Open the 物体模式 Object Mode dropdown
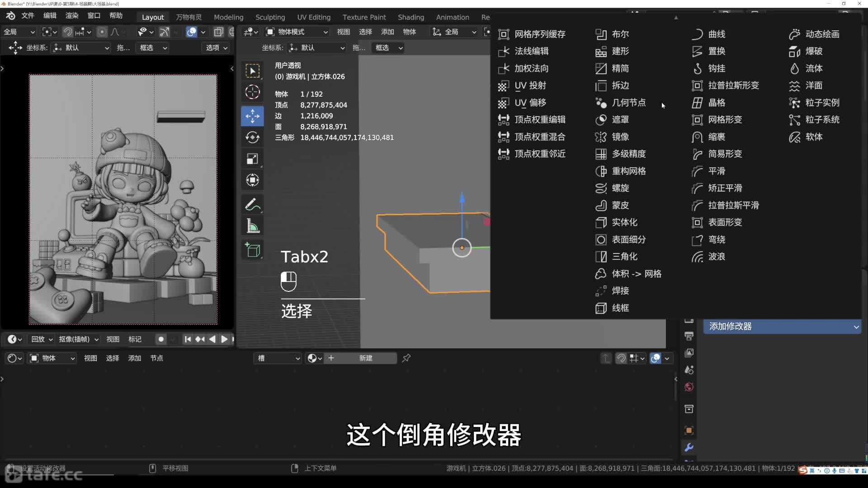The width and height of the screenshot is (868, 488). [x=297, y=32]
